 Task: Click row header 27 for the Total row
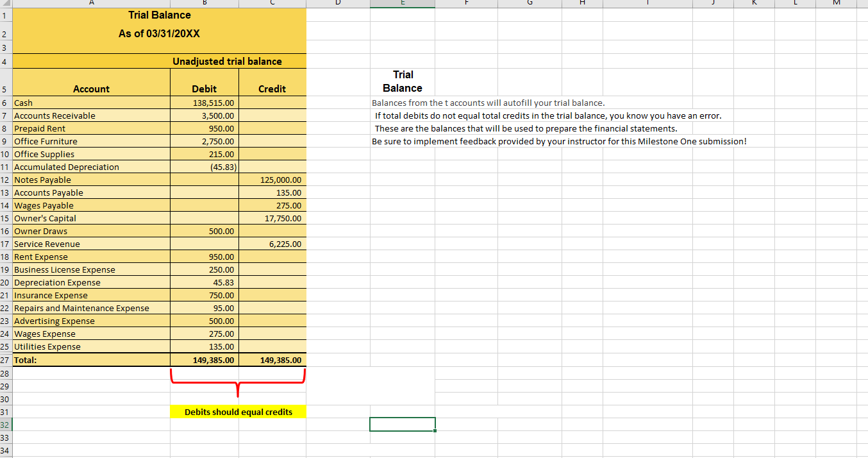point(6,360)
